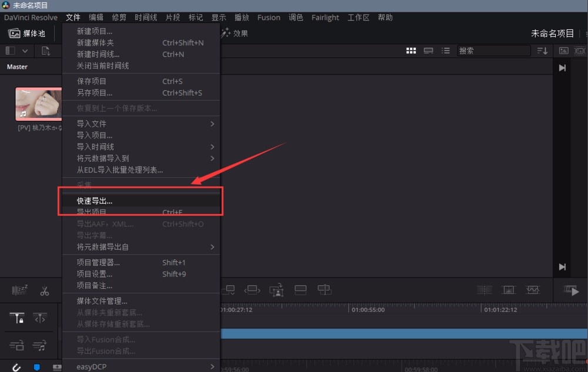The image size is (588, 372).
Task: Jump to last frame upper skip icon
Action: [x=562, y=68]
